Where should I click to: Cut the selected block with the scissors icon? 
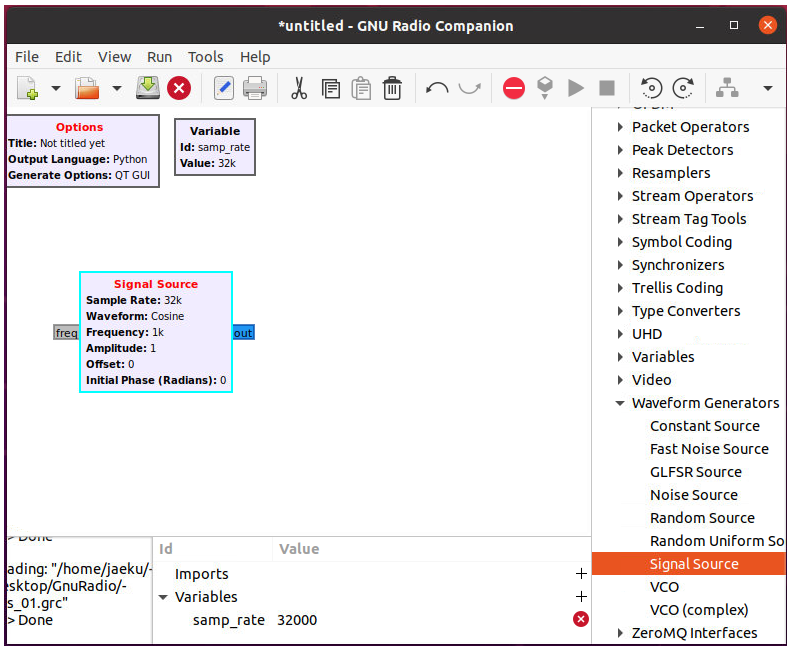(299, 88)
